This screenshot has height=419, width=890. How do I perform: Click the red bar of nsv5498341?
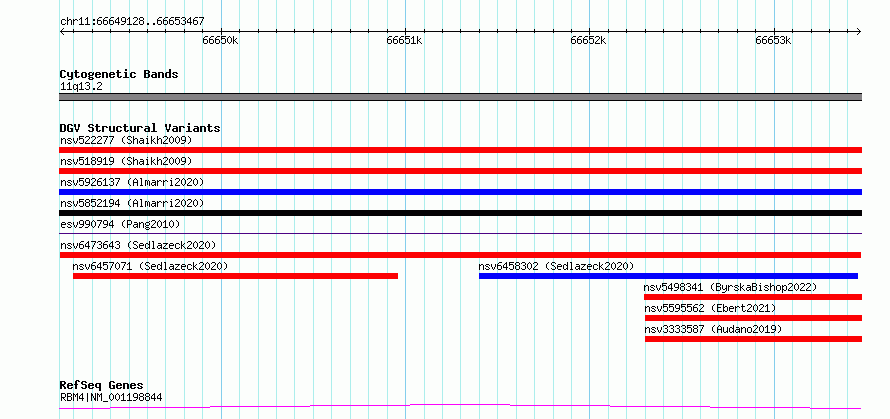point(753,297)
